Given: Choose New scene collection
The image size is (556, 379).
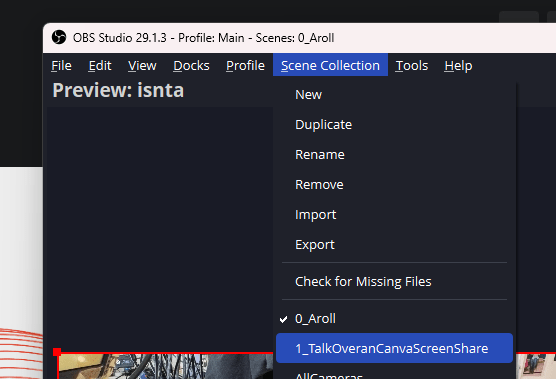Looking at the screenshot, I should click(394, 95).
